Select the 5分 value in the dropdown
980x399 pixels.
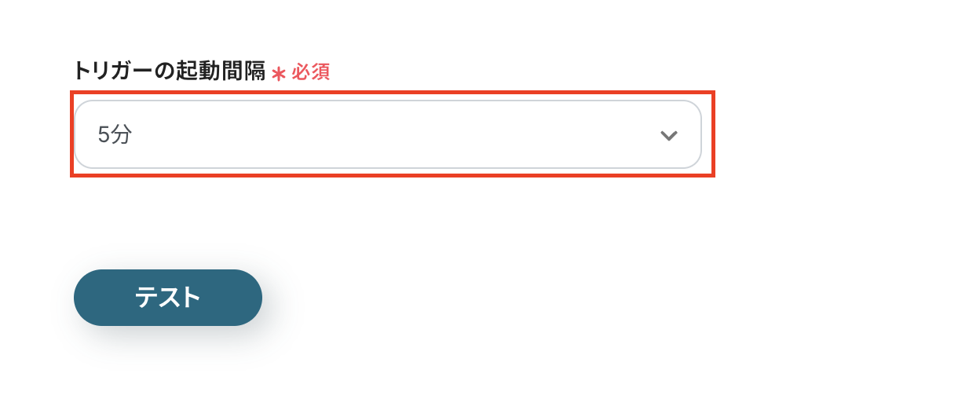pos(115,135)
